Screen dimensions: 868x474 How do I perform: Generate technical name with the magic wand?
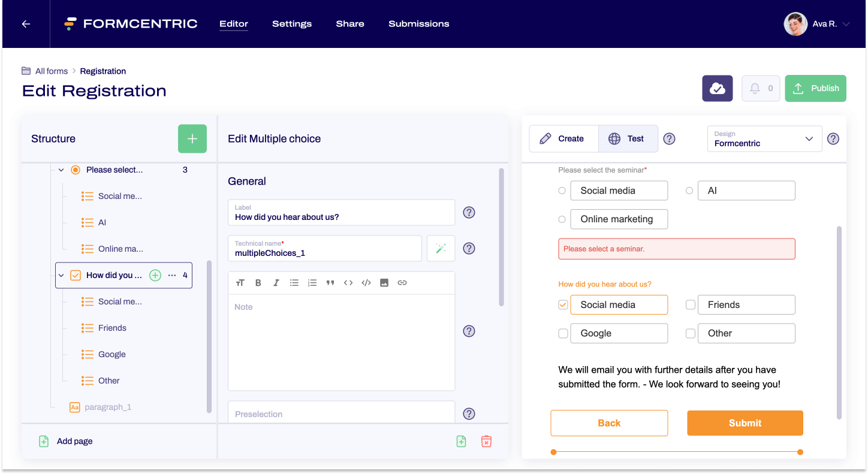[441, 248]
